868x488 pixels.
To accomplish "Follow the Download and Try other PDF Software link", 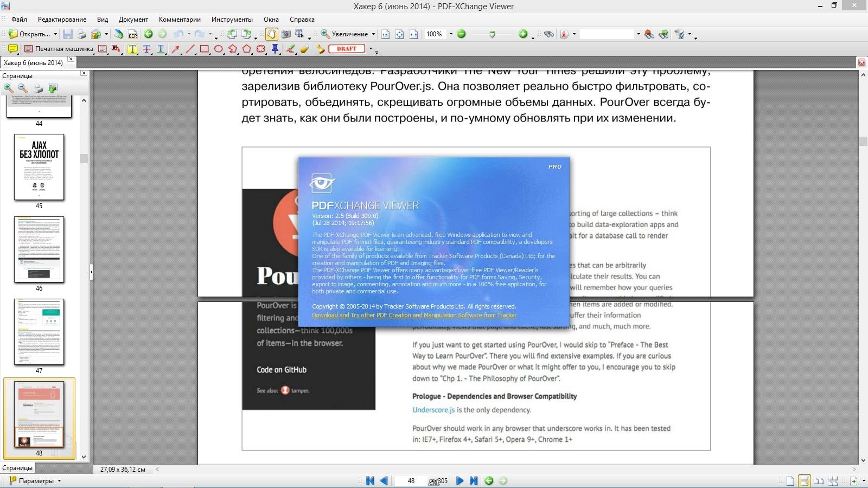I will pos(414,315).
